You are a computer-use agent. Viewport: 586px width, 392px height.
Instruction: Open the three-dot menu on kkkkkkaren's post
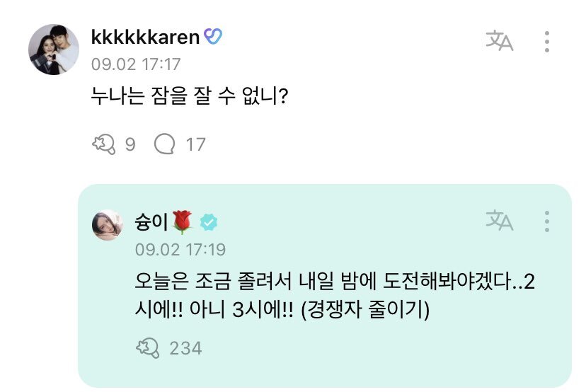point(547,42)
